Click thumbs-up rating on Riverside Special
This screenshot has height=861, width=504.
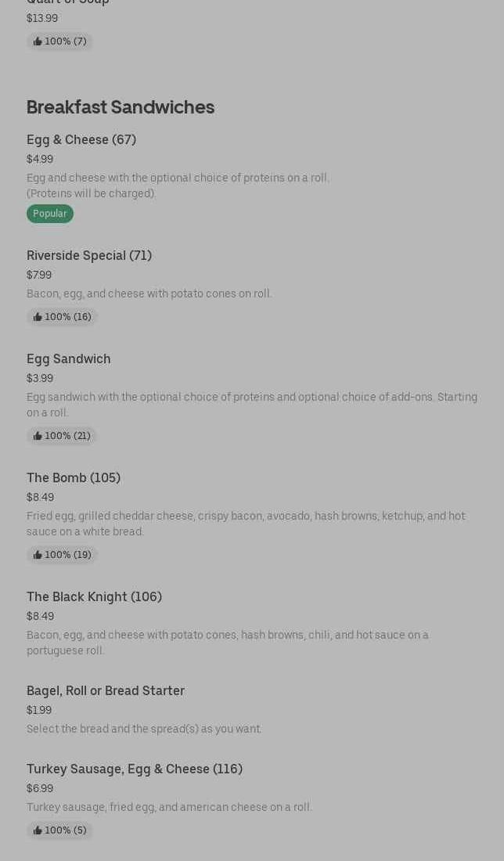tap(62, 317)
